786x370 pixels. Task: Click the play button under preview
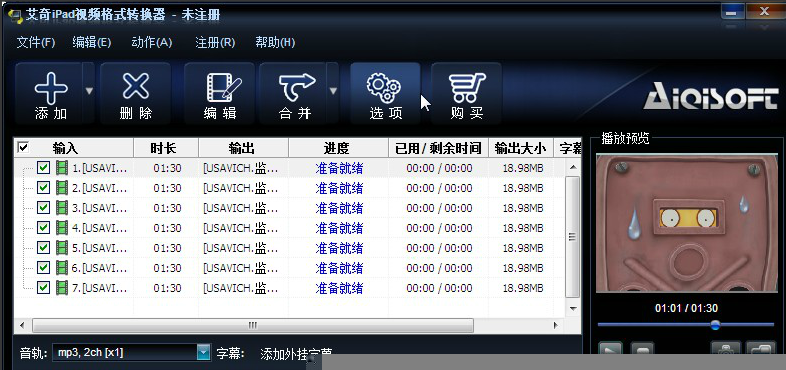tap(610, 349)
